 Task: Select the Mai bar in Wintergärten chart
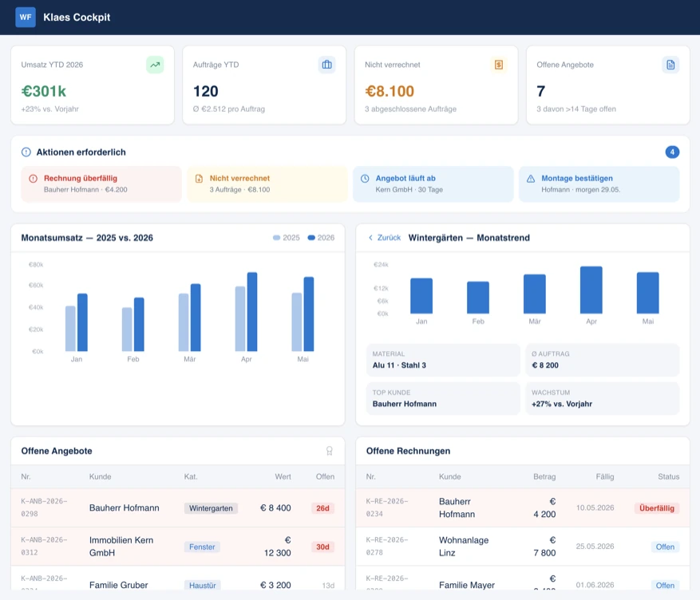point(648,293)
